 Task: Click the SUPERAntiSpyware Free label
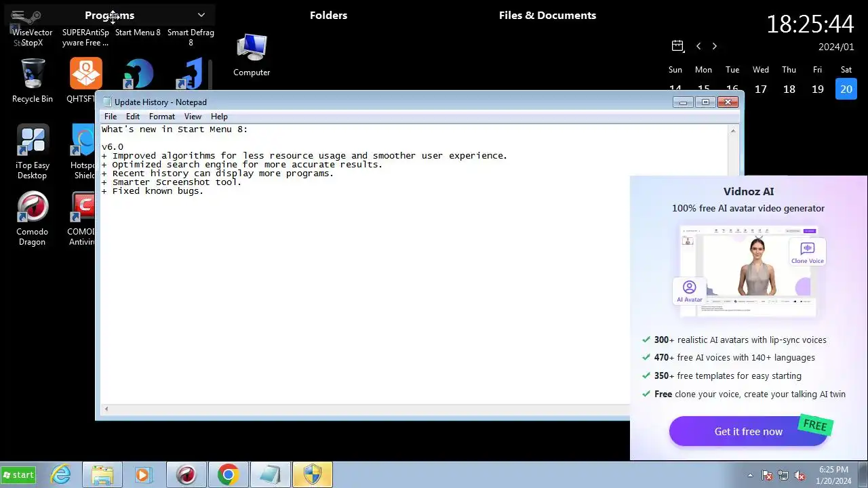point(85,37)
